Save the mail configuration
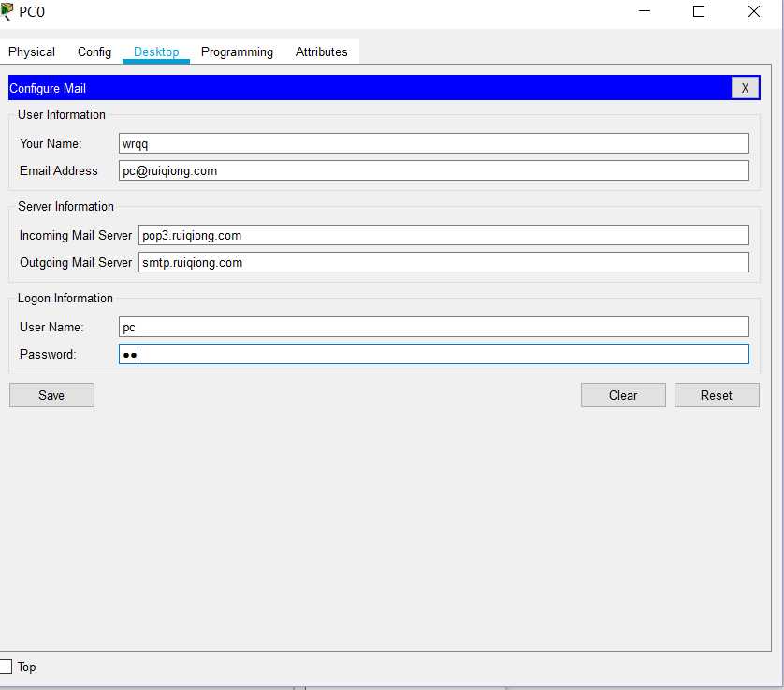This screenshot has width=784, height=690. click(51, 395)
